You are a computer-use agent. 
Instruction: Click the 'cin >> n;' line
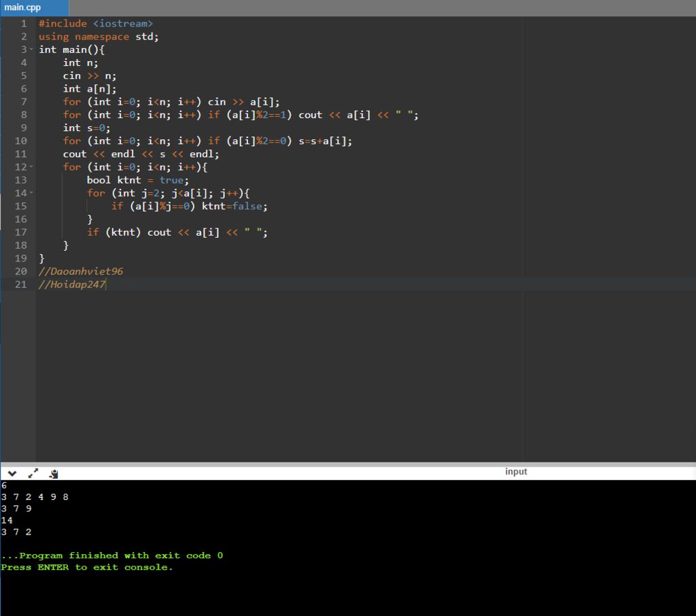[x=89, y=76]
